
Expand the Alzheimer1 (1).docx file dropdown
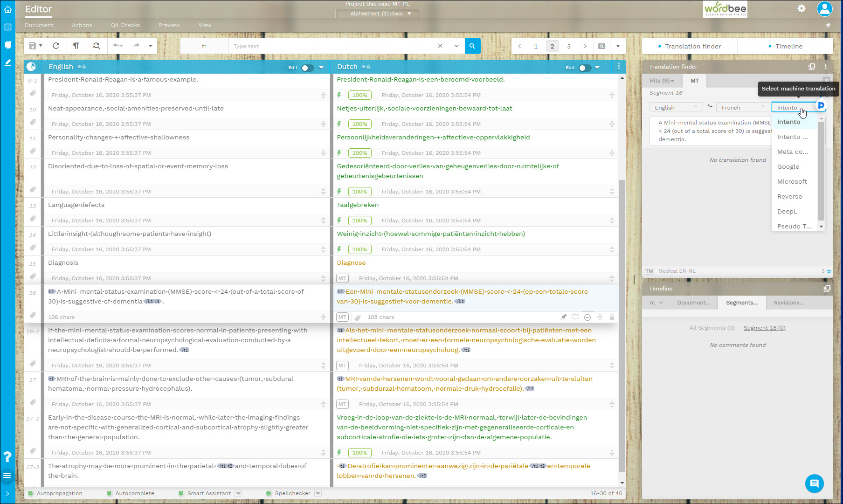click(x=409, y=14)
